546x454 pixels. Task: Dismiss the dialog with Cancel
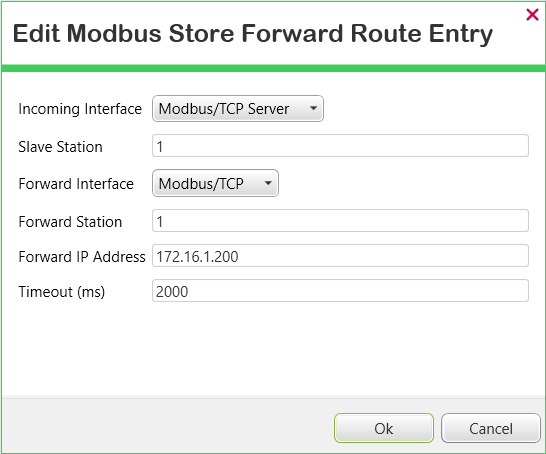[491, 428]
